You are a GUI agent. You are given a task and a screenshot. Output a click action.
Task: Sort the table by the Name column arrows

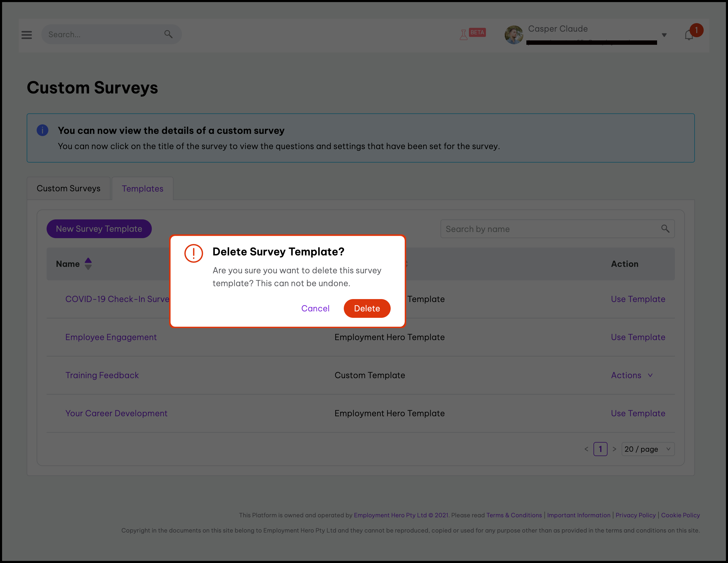point(88,264)
